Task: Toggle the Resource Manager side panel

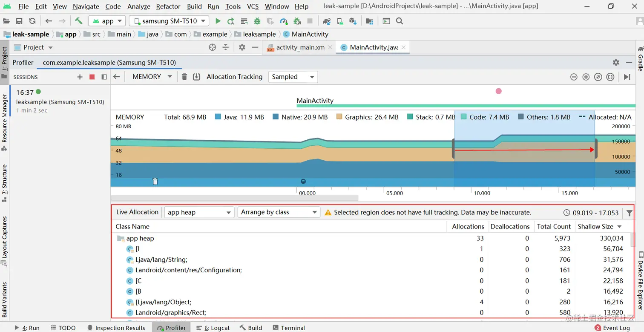Action: tap(4, 123)
